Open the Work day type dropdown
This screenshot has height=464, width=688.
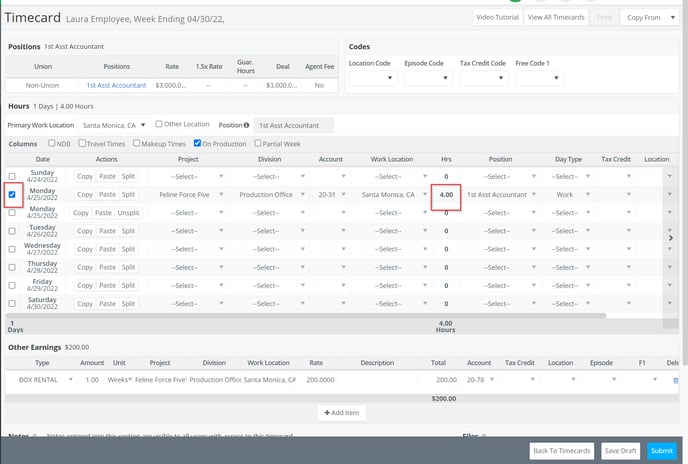point(569,194)
